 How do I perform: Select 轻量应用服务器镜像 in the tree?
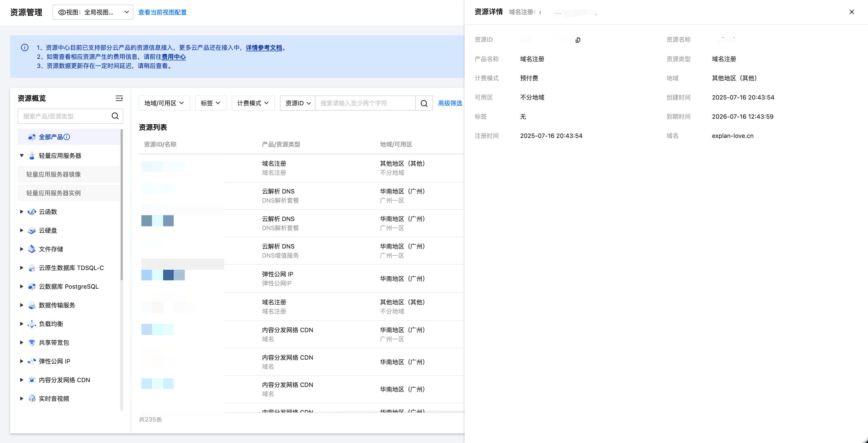coord(54,174)
